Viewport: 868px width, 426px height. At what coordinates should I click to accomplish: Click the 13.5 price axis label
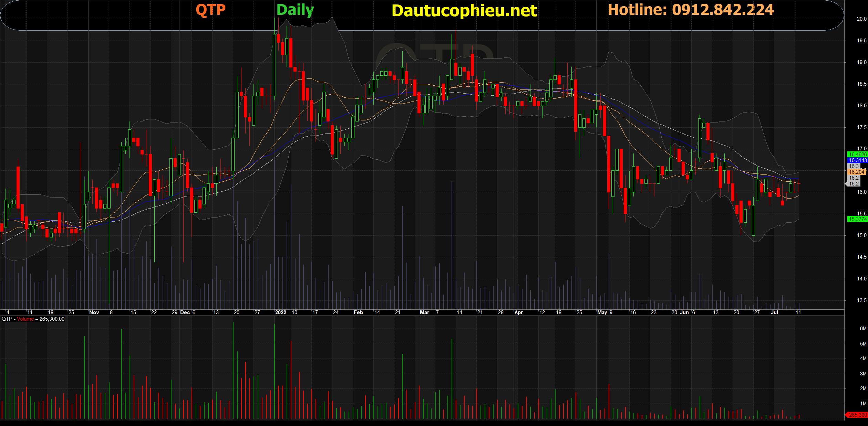(861, 300)
